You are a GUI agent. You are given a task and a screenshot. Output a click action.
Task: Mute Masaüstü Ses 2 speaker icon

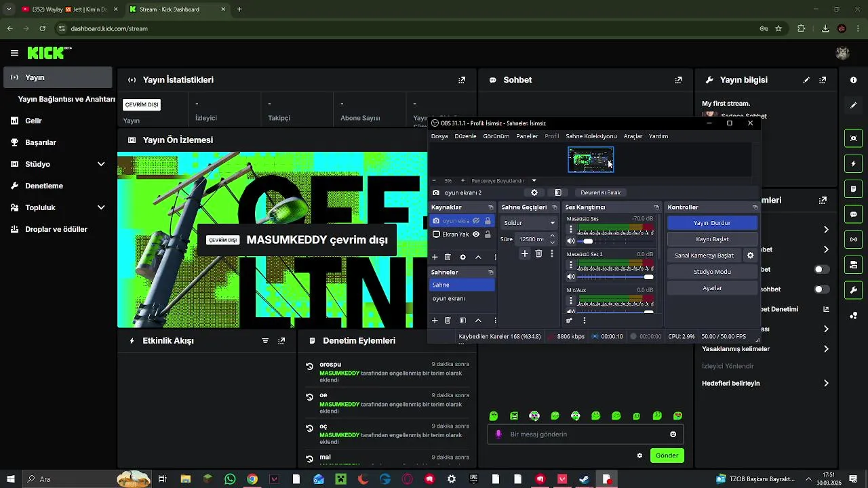pyautogui.click(x=571, y=277)
